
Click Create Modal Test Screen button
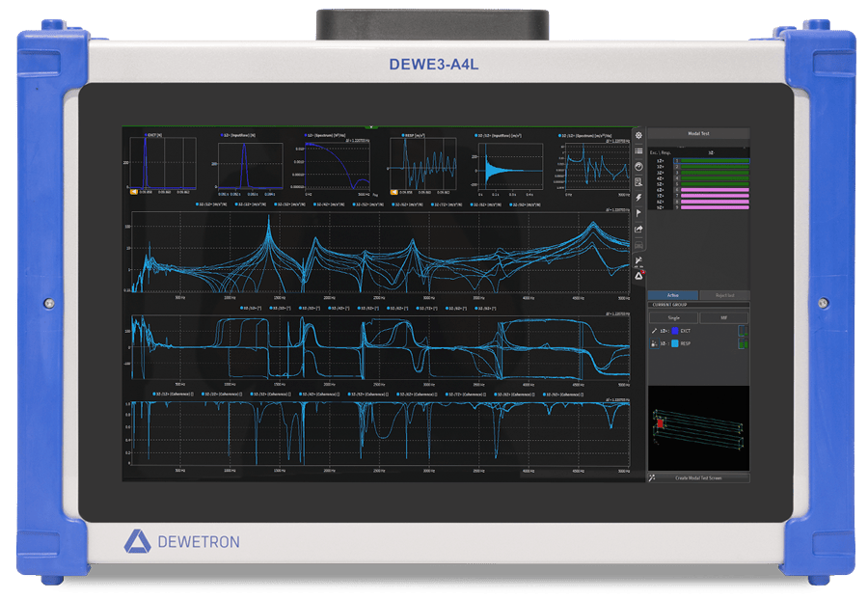699,477
